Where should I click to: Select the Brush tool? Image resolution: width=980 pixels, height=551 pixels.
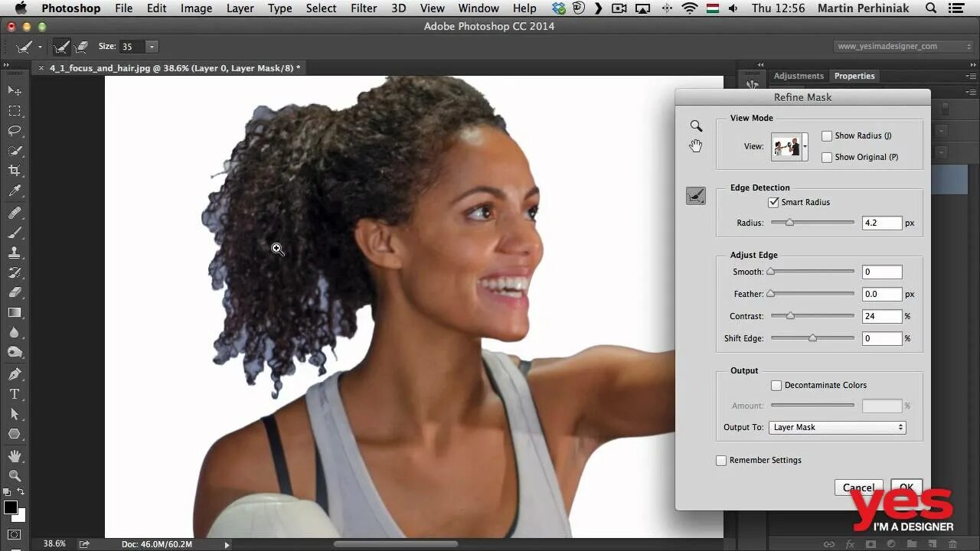15,233
